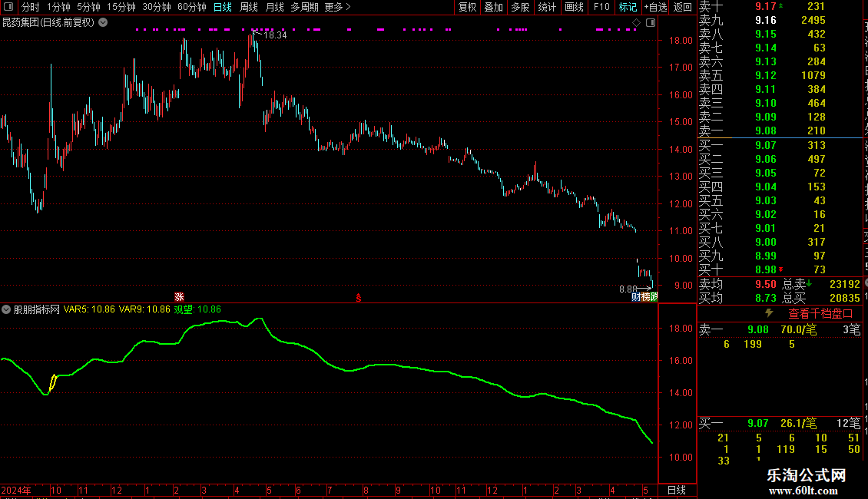Click the diamond icon above the price chart
868x499 pixels.
click(x=636, y=23)
